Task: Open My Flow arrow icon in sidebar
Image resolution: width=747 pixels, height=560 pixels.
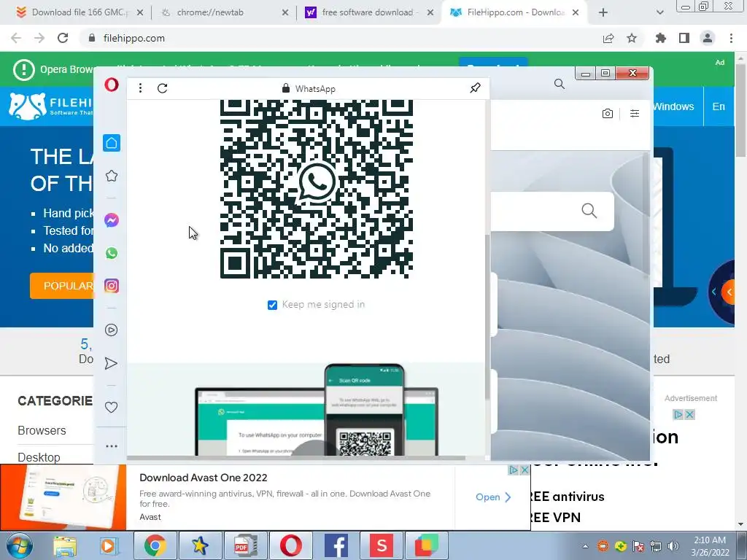Action: click(111, 363)
